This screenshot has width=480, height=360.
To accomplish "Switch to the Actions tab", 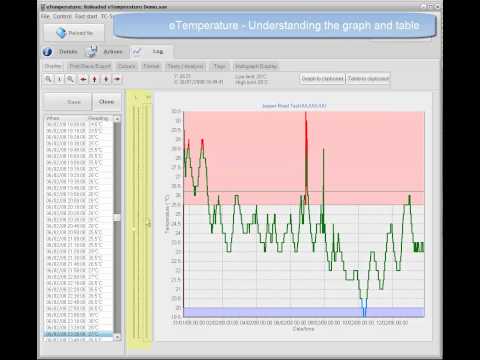I will [x=113, y=52].
